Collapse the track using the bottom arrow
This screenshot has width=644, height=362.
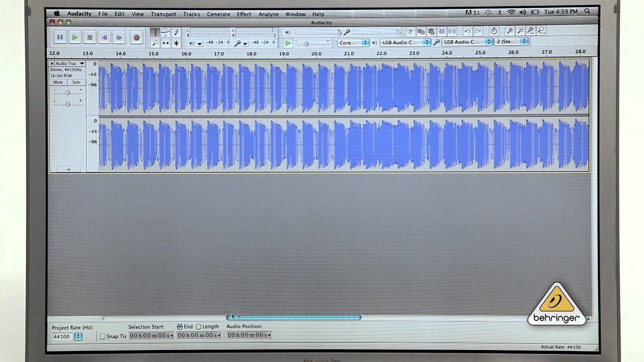coord(68,169)
